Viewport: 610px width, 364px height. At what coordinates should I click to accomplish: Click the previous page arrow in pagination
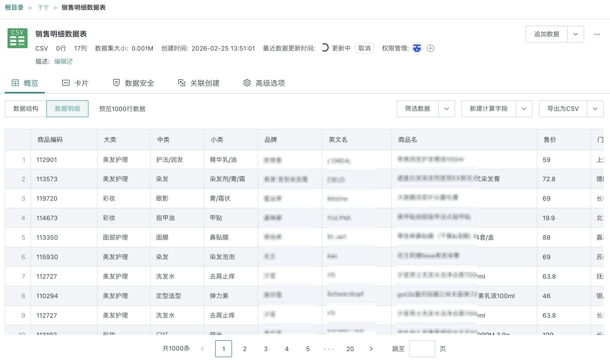[203, 349]
